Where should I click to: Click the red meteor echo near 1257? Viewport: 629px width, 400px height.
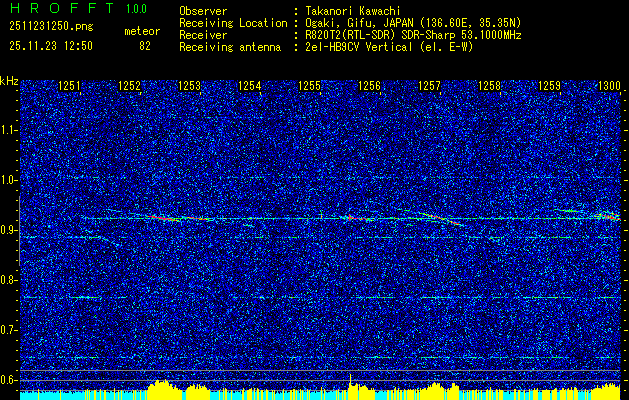[440, 218]
